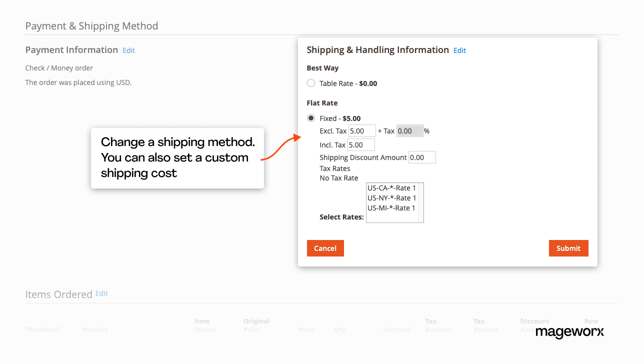Click the Tax percent input field
Viewport: 644px width, 364px height.
(410, 131)
